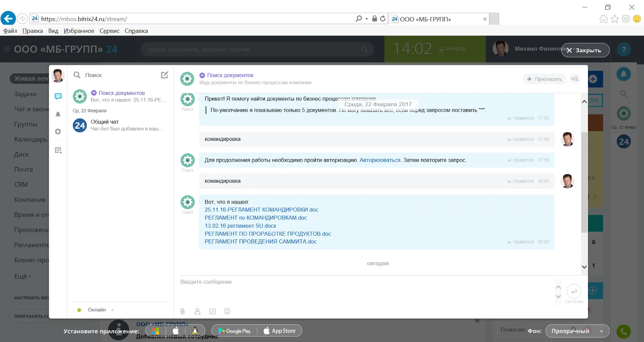Click the browser forward arrow button
644x342 pixels.
coord(23,19)
